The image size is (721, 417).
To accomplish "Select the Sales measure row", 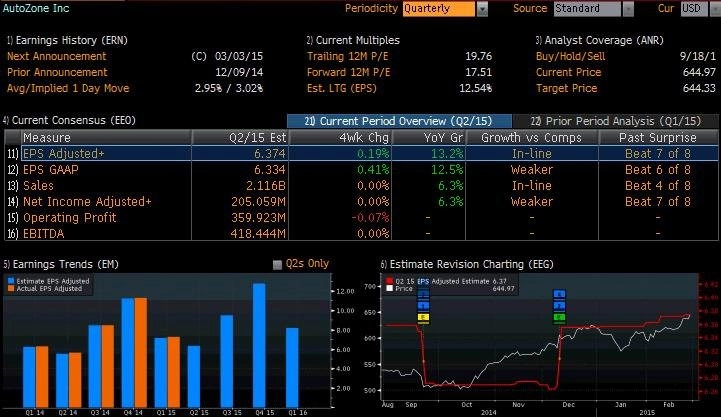I will (x=361, y=186).
